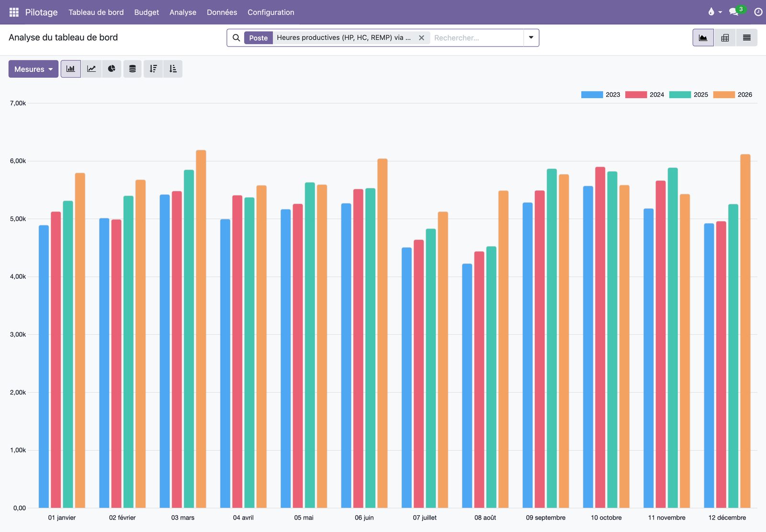Click the Heures productives filter value
This screenshot has width=766, height=532.
(344, 38)
